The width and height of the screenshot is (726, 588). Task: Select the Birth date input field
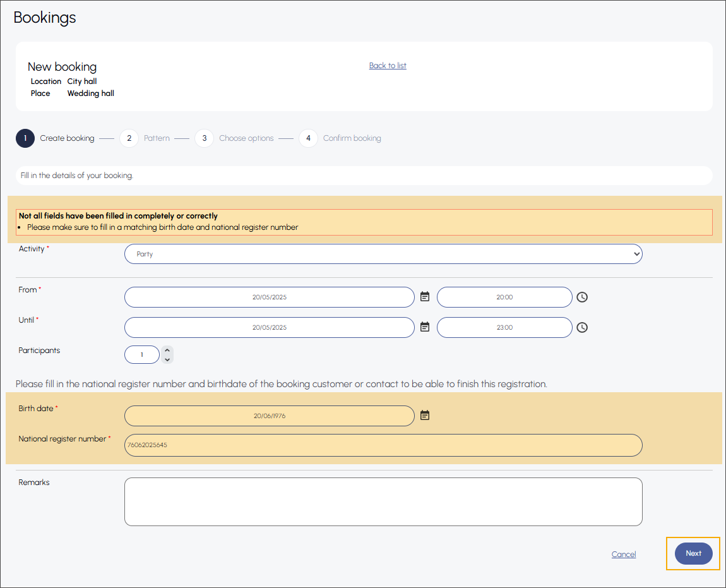tap(270, 416)
